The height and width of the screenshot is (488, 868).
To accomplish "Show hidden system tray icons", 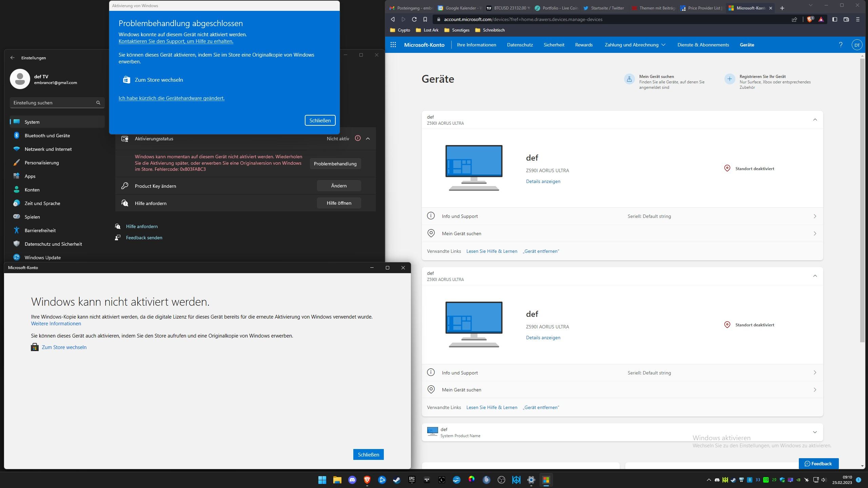I will coord(709,480).
